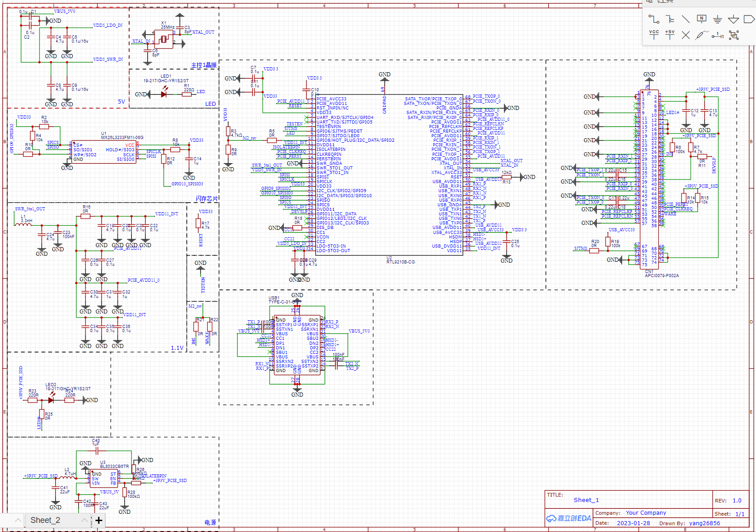Viewport: 756px width, 532px height.
Task: Select the UART_RXD/SJTCLK/GPIO4 pin name
Action: tap(345, 117)
